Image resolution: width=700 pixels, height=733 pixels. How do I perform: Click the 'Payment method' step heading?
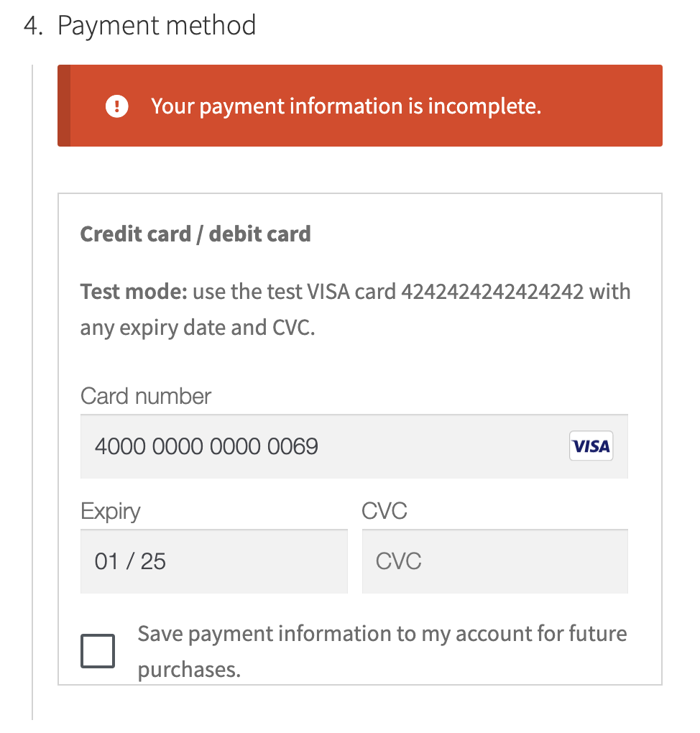(x=157, y=25)
